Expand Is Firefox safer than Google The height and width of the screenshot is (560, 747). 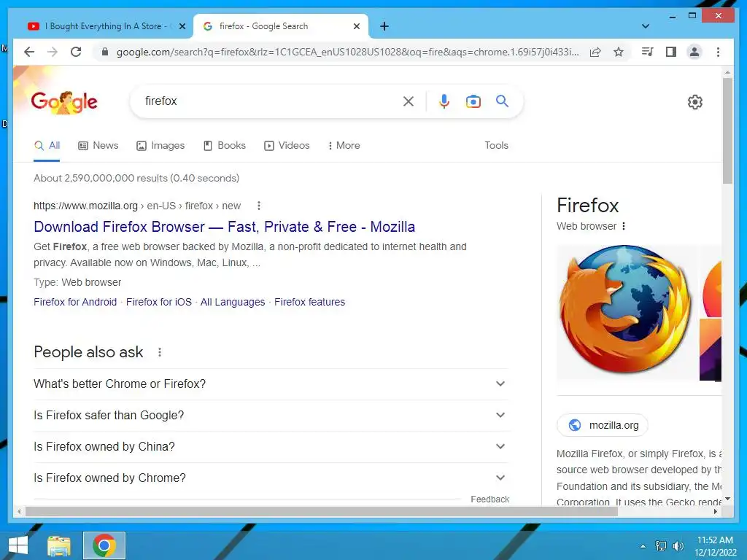tap(271, 415)
